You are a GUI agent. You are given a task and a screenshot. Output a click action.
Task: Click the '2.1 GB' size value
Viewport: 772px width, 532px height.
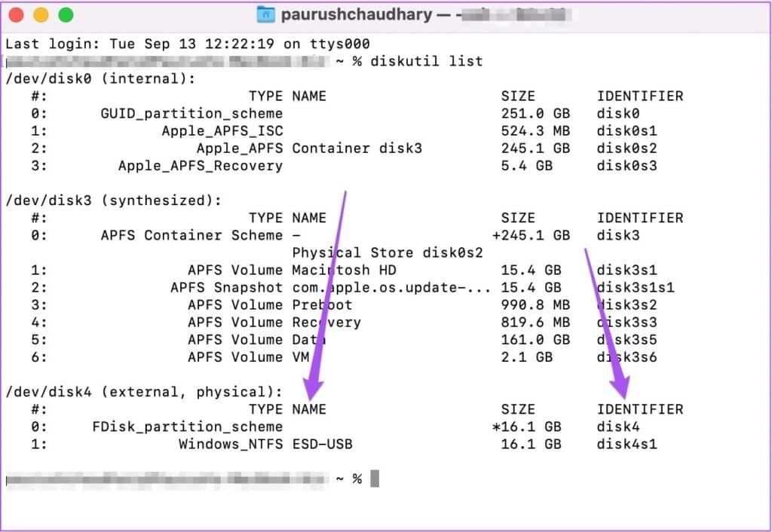coord(527,357)
